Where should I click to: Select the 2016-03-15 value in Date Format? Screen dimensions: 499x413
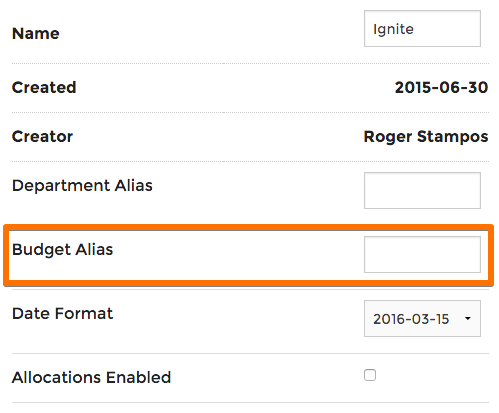click(x=411, y=319)
